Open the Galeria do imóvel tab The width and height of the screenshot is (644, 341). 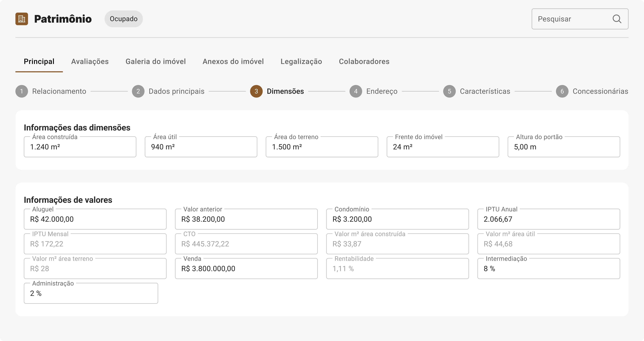point(155,62)
